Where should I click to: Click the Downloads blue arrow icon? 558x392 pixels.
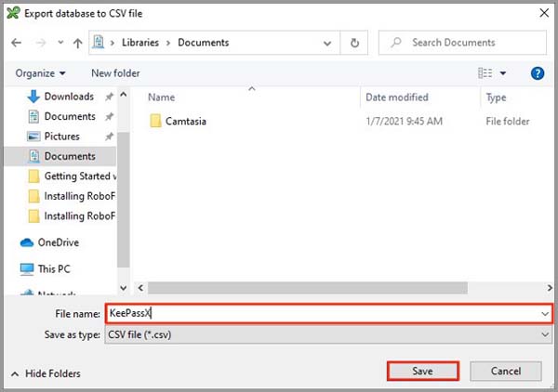33,97
